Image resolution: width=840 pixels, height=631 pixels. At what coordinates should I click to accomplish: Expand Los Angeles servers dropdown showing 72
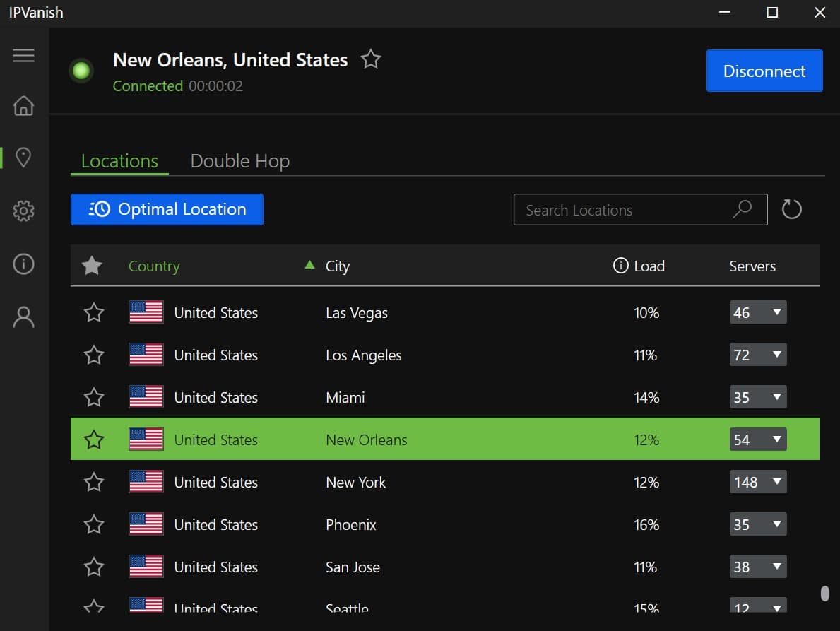pos(758,355)
